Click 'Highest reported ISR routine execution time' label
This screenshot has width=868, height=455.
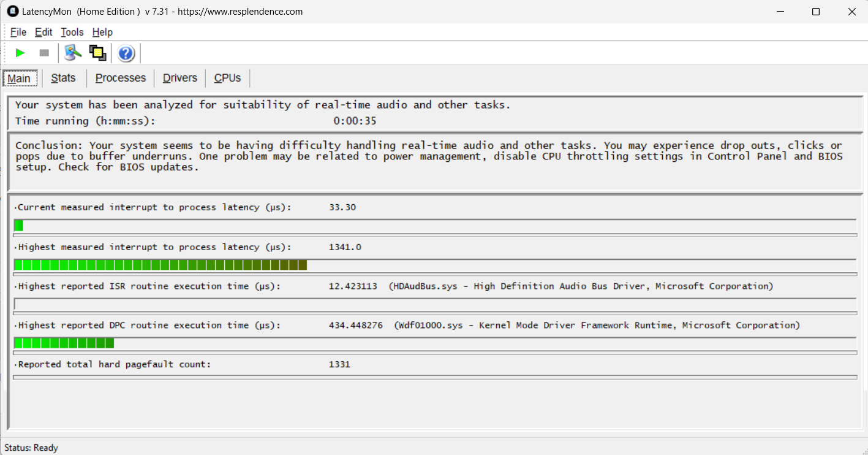tap(149, 286)
